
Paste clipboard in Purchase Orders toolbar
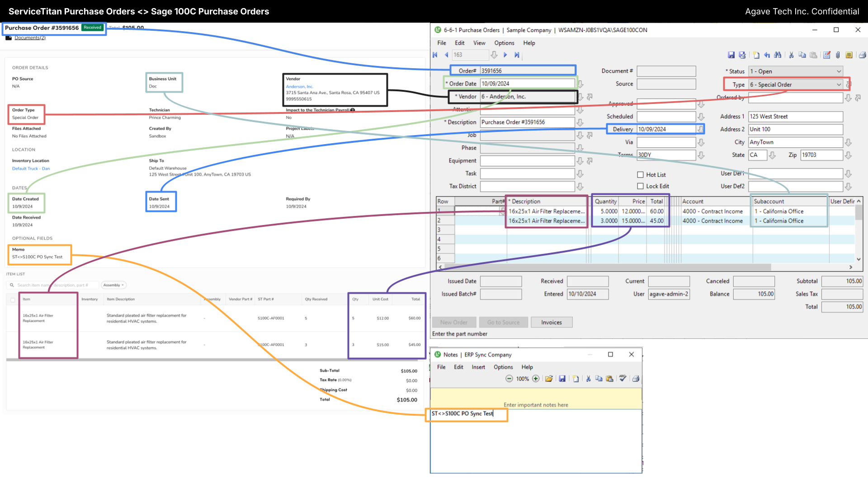(x=813, y=55)
